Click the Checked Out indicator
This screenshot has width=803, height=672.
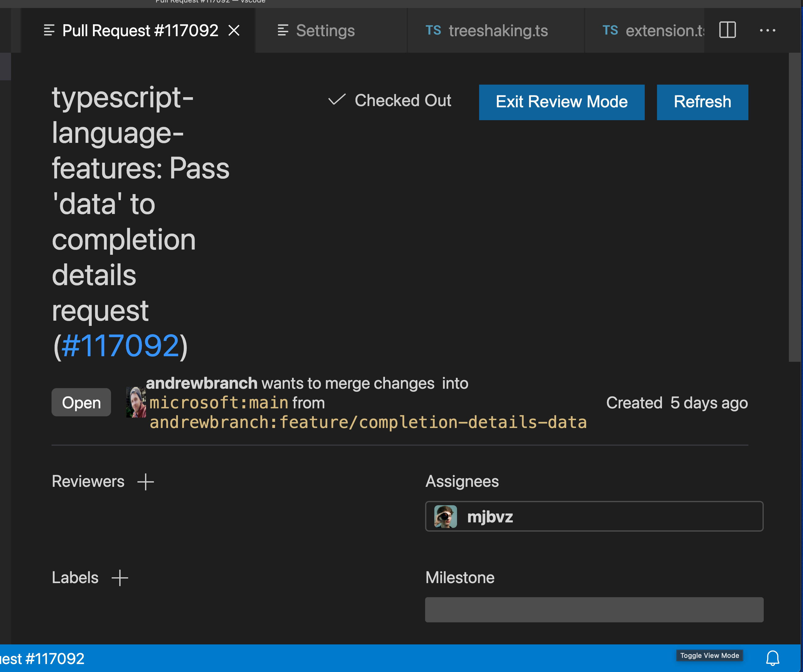pyautogui.click(x=390, y=101)
